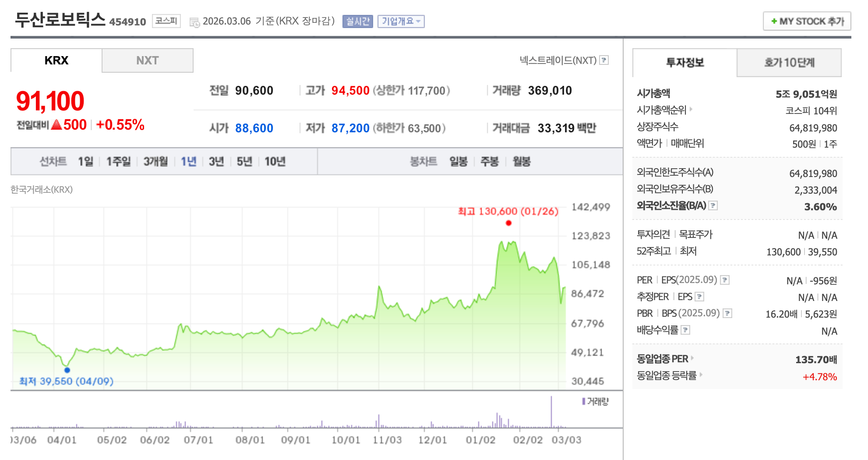Screen dimensions: 868x460
Task: Show the 3개월 line chart
Action: point(156,162)
